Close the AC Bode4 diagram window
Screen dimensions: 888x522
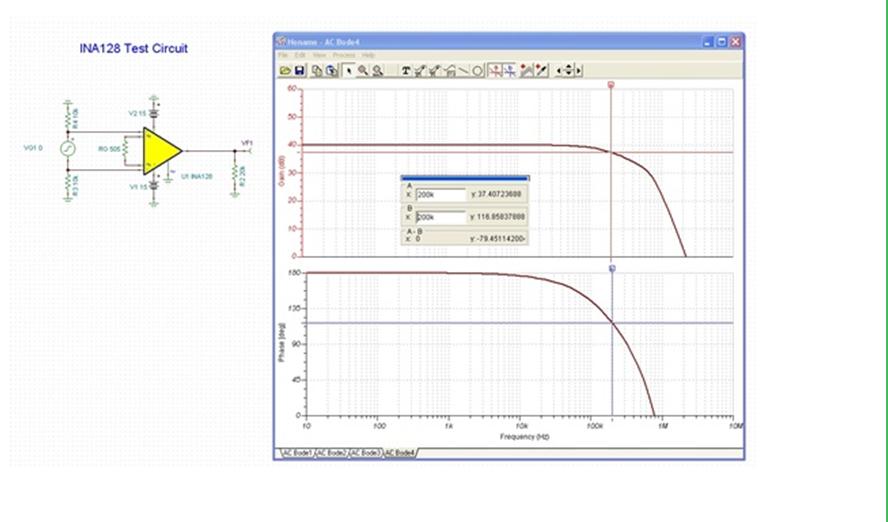pyautogui.click(x=735, y=42)
